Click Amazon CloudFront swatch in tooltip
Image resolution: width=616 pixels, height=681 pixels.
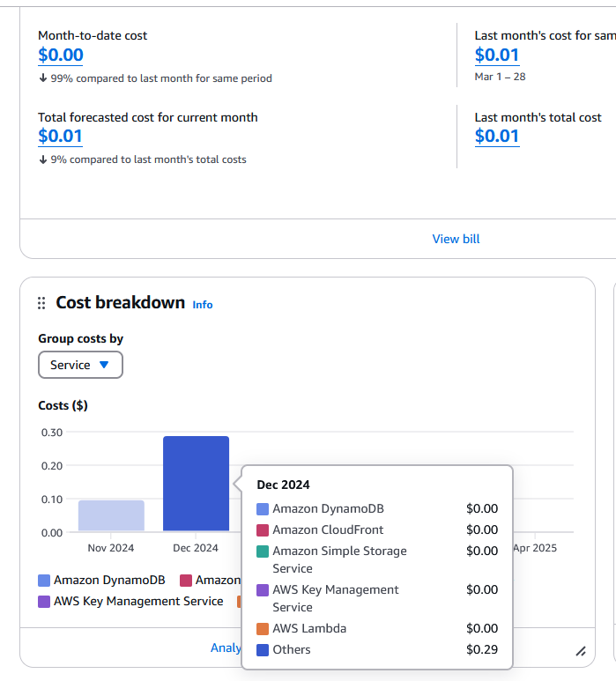point(263,530)
